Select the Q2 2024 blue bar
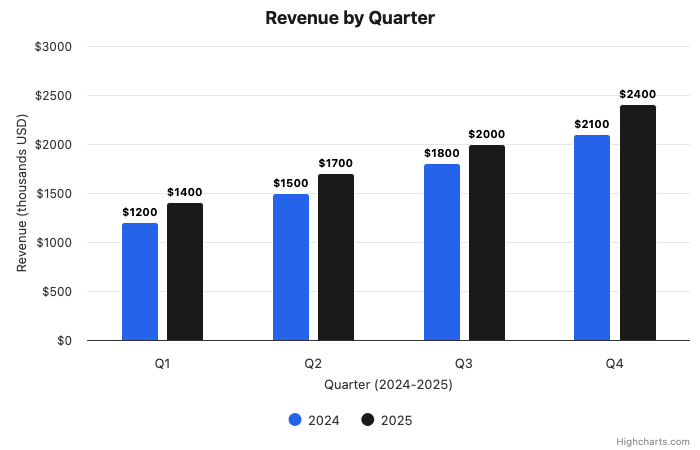This screenshot has height=450, width=700. 291,267
